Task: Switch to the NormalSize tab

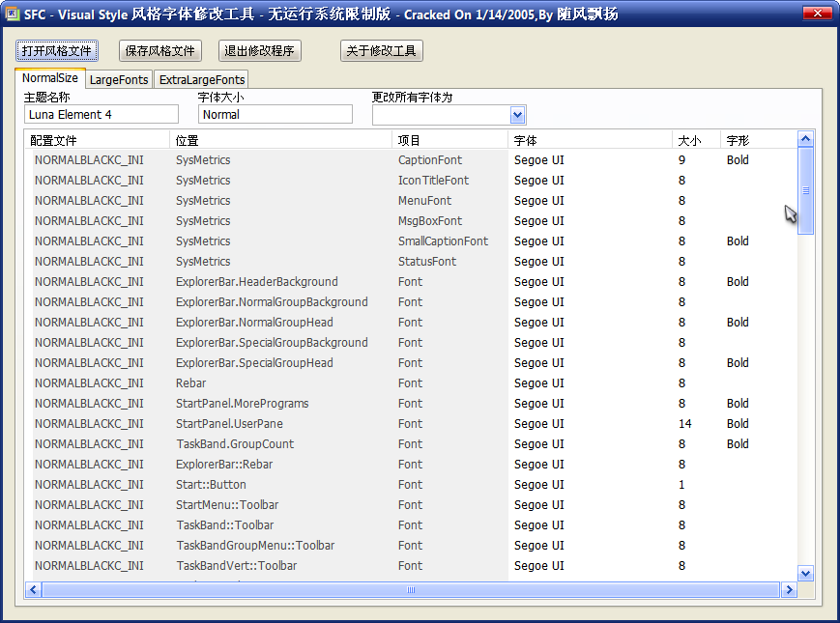Action: tap(50, 78)
